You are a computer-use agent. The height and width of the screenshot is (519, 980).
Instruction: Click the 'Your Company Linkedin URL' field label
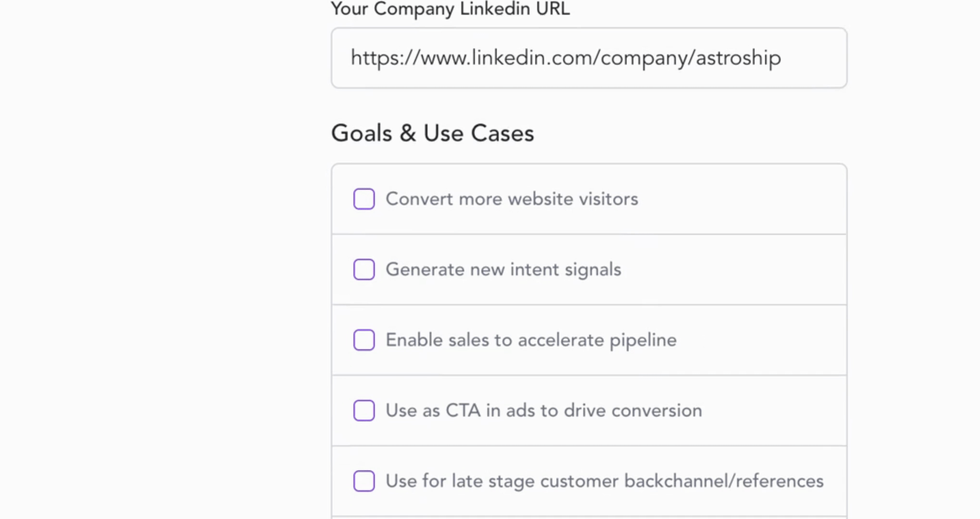tap(450, 9)
